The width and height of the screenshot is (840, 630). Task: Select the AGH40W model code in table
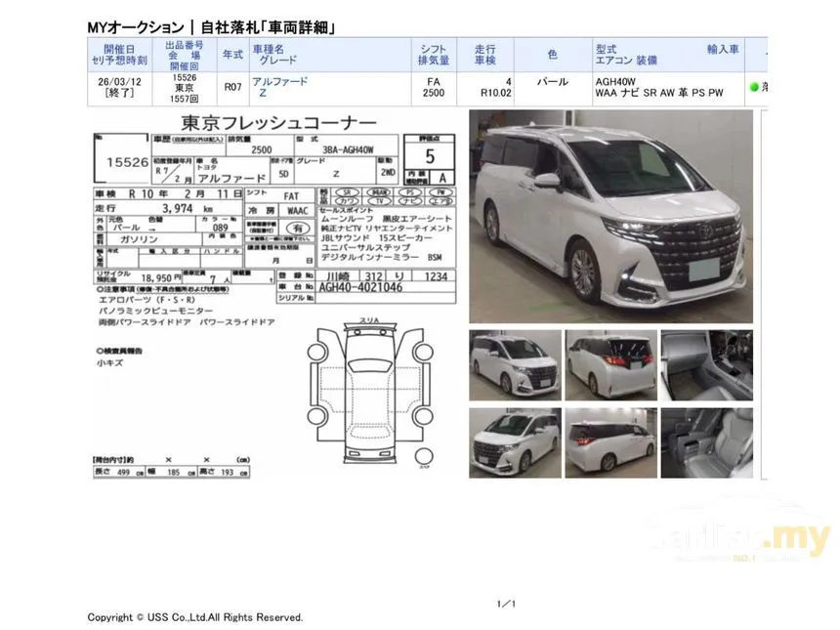click(615, 82)
